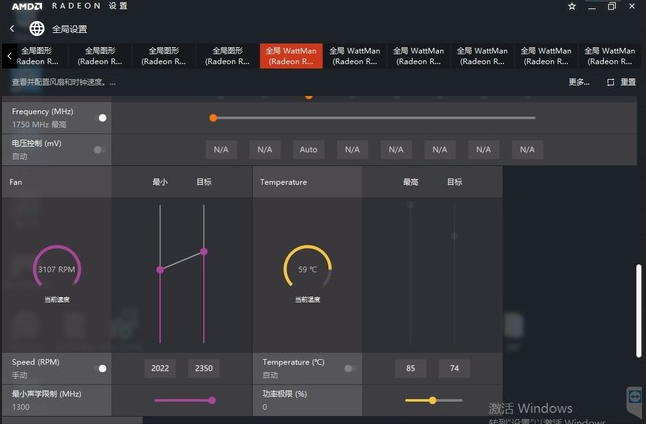The width and height of the screenshot is (646, 424).
Task: Click the fan 最小 speed slider handle
Action: 160,270
